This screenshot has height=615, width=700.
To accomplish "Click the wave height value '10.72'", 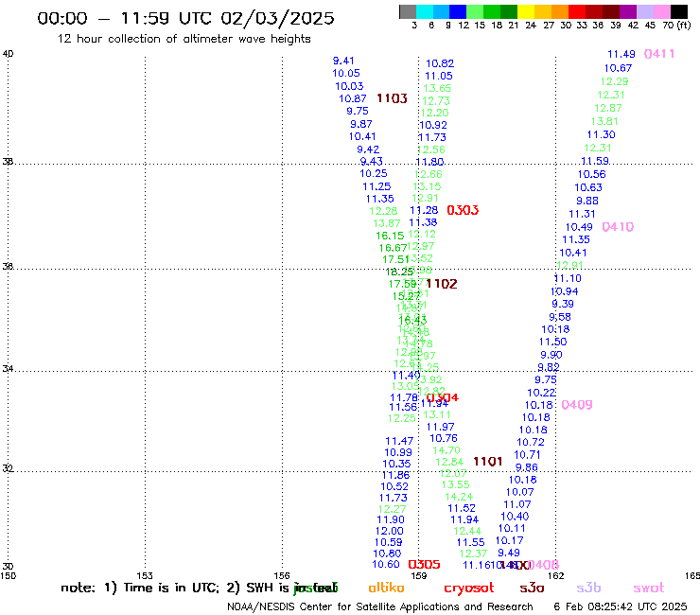I will [x=531, y=442].
